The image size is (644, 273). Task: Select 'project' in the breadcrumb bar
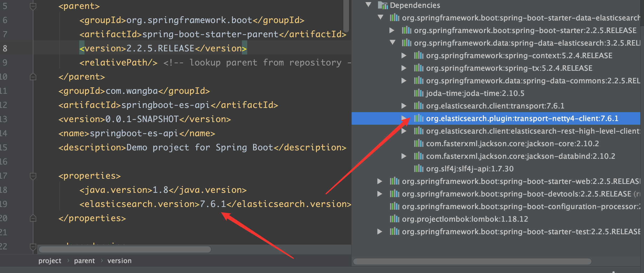pos(50,261)
